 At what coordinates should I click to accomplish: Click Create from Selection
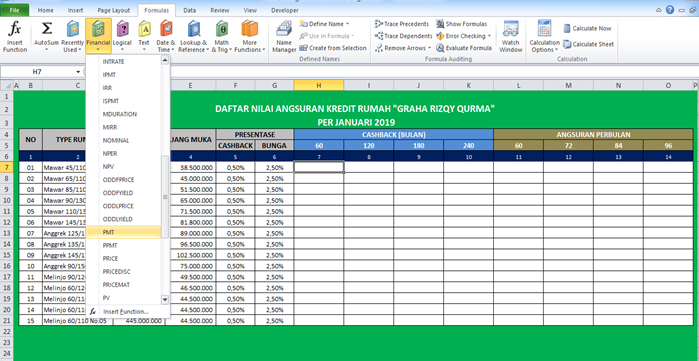pos(333,48)
